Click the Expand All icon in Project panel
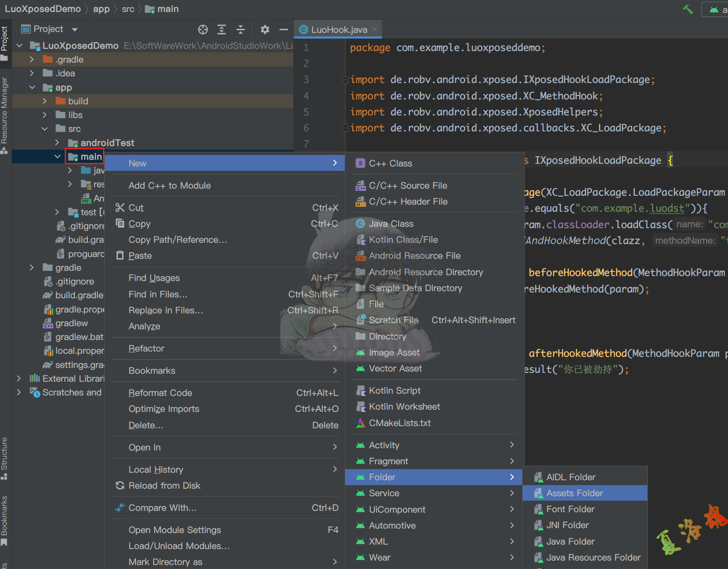The height and width of the screenshot is (569, 728). coord(221,30)
